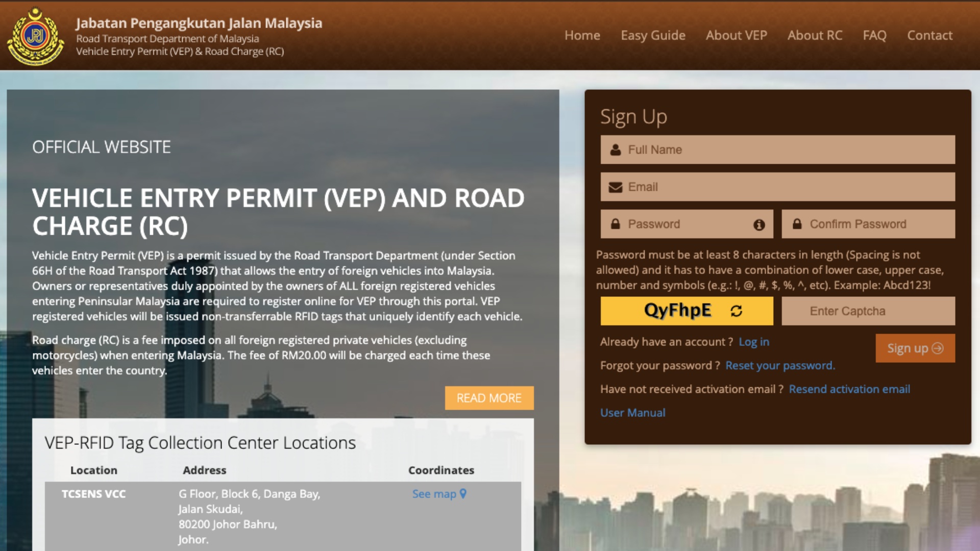Click the Jabatan Pengangkutan Jalan Malaysia title
Image resolution: width=980 pixels, height=551 pixels.
(x=199, y=23)
